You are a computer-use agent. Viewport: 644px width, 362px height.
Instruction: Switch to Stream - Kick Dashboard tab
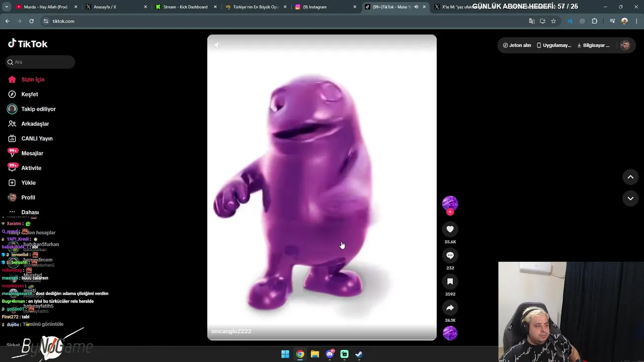(185, 7)
